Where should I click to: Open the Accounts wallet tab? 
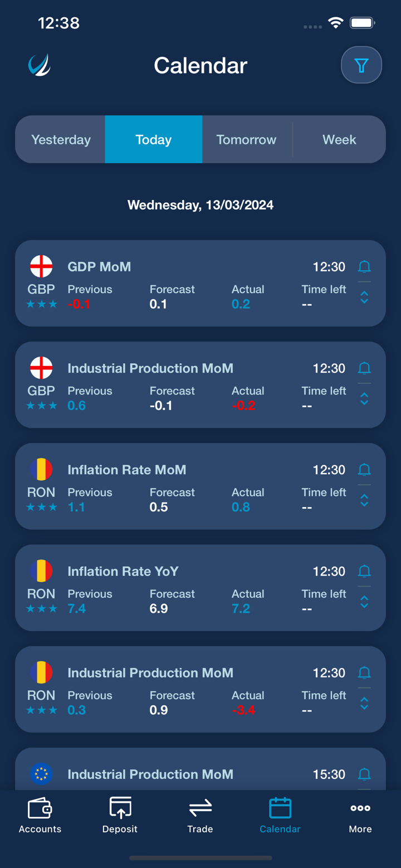pyautogui.click(x=40, y=815)
